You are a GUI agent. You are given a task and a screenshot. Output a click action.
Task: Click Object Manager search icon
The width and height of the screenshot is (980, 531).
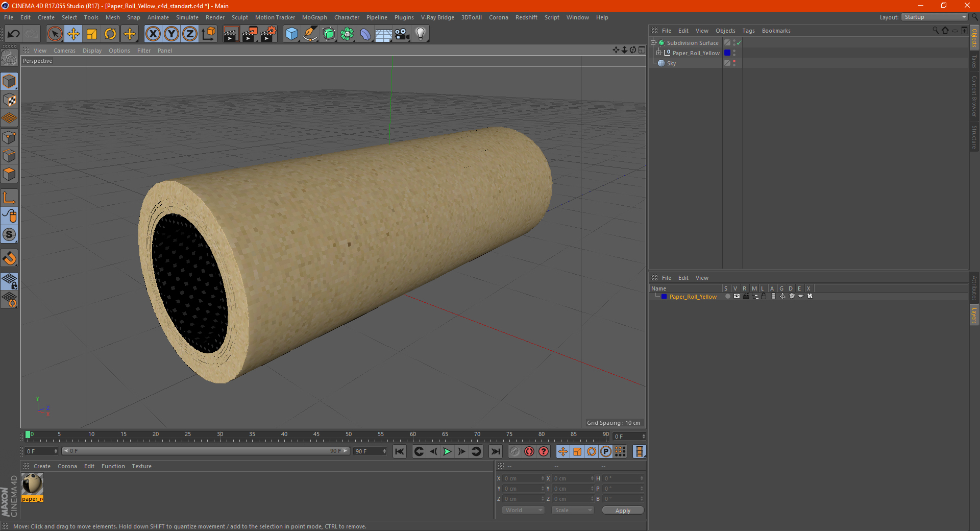click(x=935, y=30)
